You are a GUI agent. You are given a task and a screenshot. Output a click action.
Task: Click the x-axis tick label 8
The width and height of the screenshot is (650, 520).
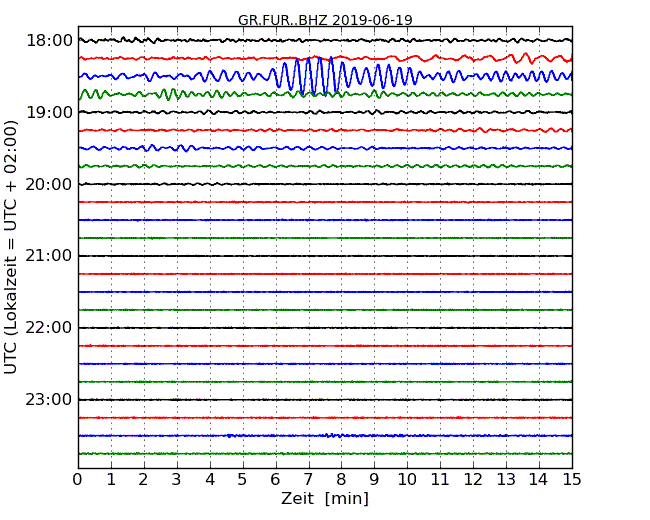coord(341,479)
